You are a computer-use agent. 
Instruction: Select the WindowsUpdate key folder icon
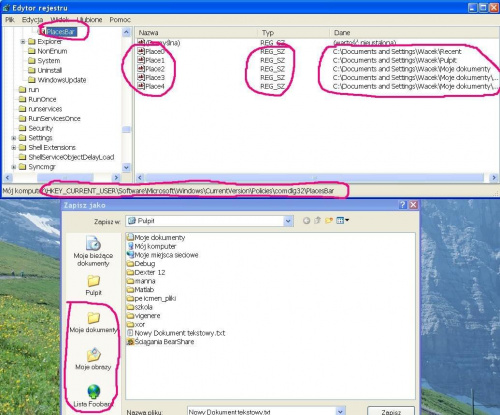32,80
